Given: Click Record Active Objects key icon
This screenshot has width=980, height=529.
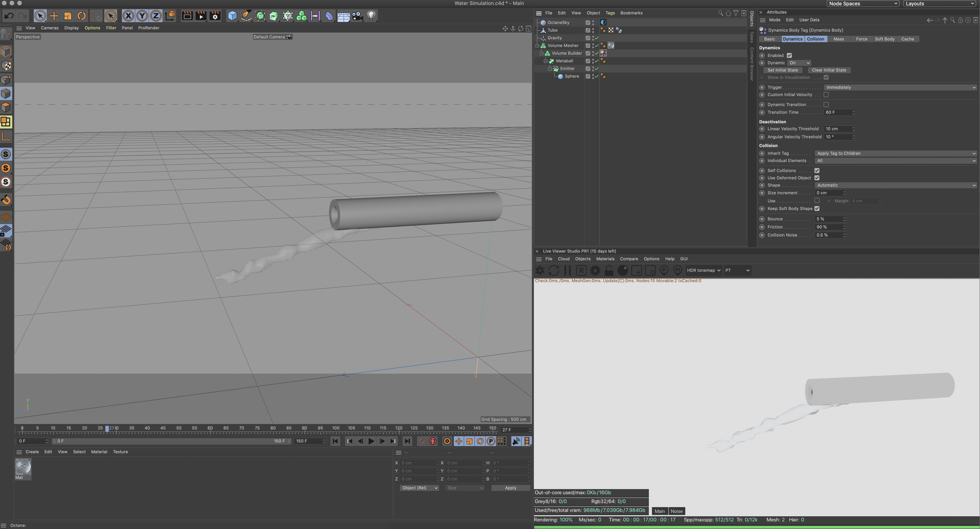Looking at the screenshot, I should [x=422, y=441].
